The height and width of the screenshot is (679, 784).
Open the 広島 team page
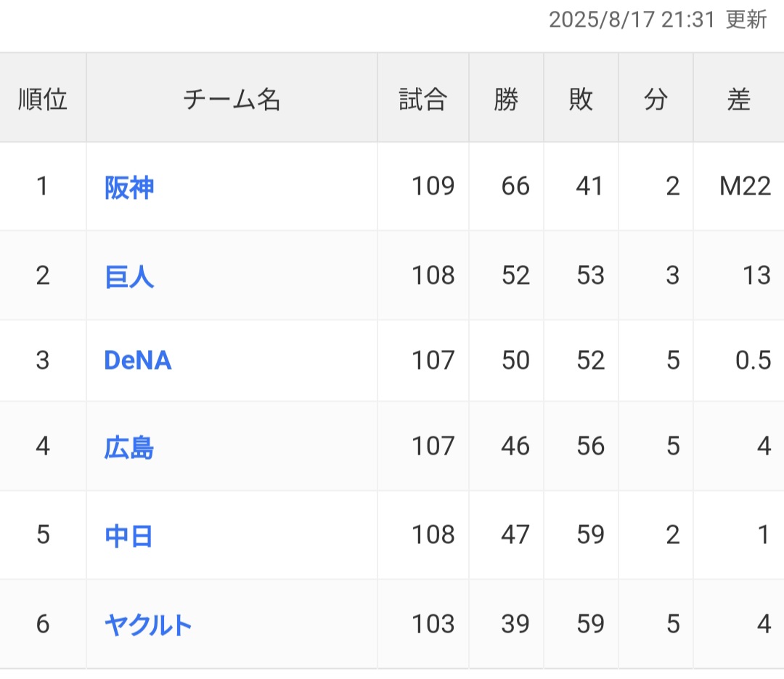click(129, 447)
